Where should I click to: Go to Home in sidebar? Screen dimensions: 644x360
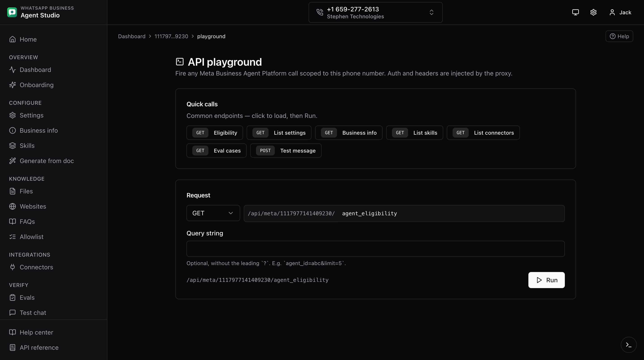pos(53,39)
